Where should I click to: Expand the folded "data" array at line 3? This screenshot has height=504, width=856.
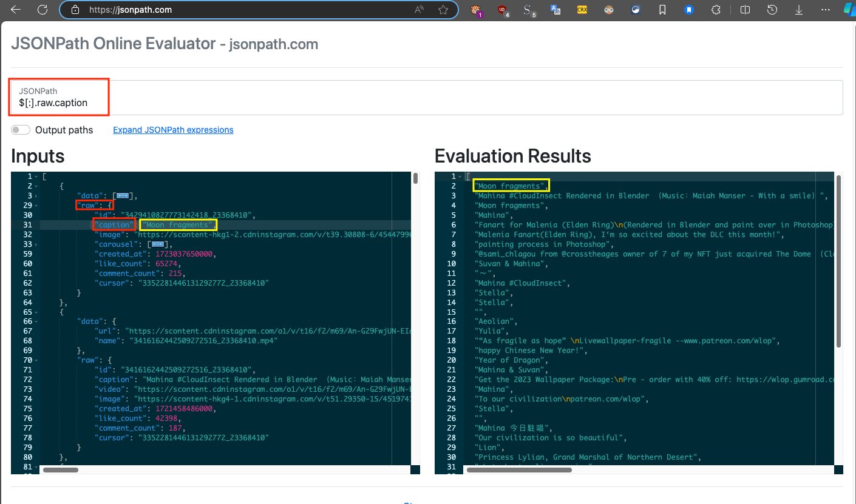point(35,196)
